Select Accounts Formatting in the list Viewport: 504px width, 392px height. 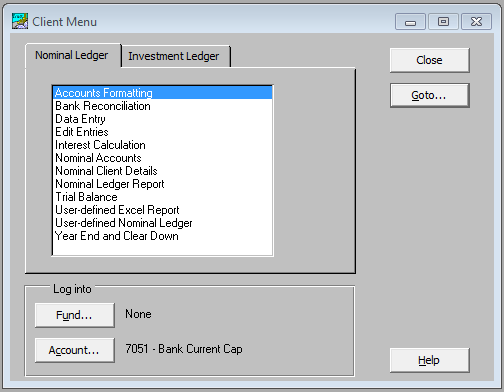click(162, 93)
